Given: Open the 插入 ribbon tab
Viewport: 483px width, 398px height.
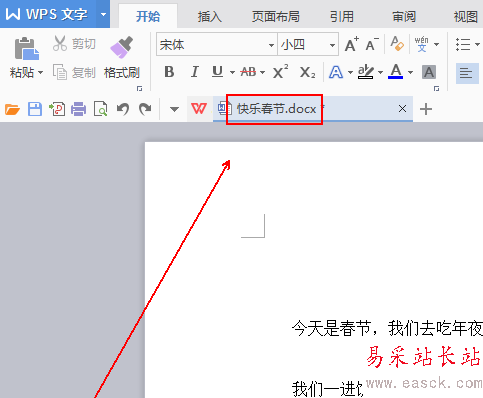Looking at the screenshot, I should [x=209, y=16].
